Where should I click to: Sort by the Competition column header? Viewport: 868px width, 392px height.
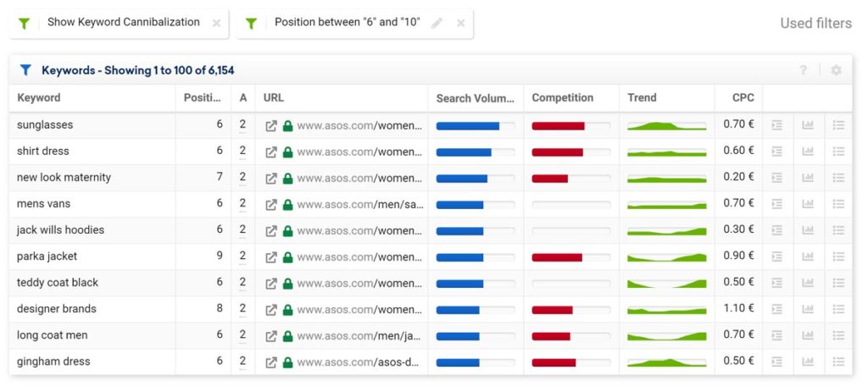coord(562,98)
